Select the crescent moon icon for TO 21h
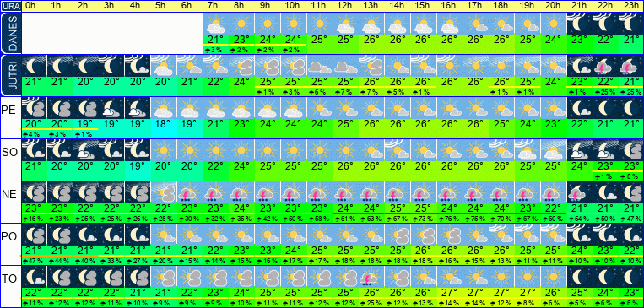Image resolution: width=644 pixels, height=308 pixels. click(x=579, y=277)
